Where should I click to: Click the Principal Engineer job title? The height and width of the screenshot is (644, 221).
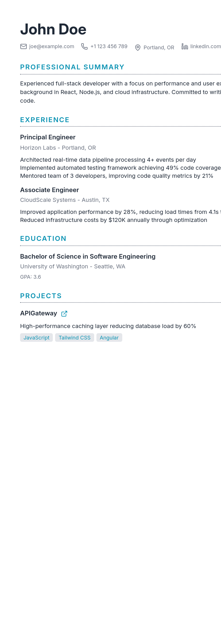point(48,137)
